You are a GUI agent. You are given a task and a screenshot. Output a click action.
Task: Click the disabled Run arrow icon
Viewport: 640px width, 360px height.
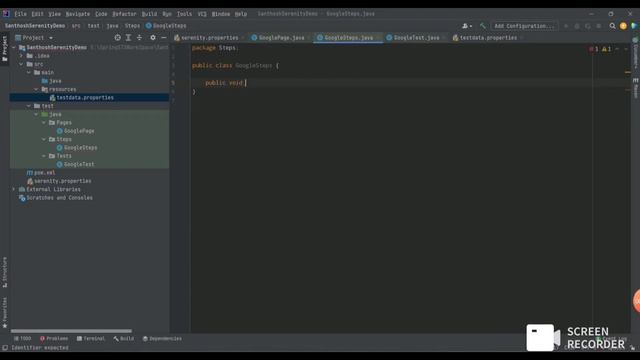click(x=566, y=26)
